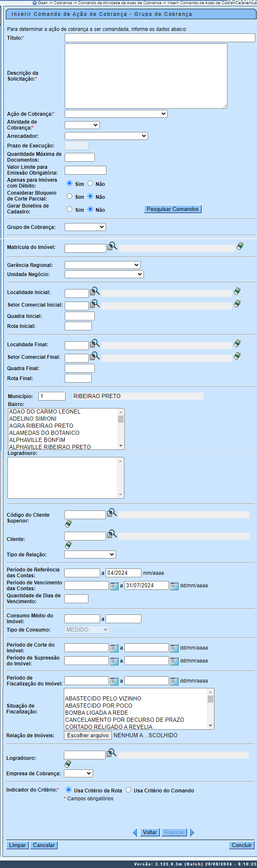
Task: Erase Código do Cliente Superior value
Action: tap(68, 524)
